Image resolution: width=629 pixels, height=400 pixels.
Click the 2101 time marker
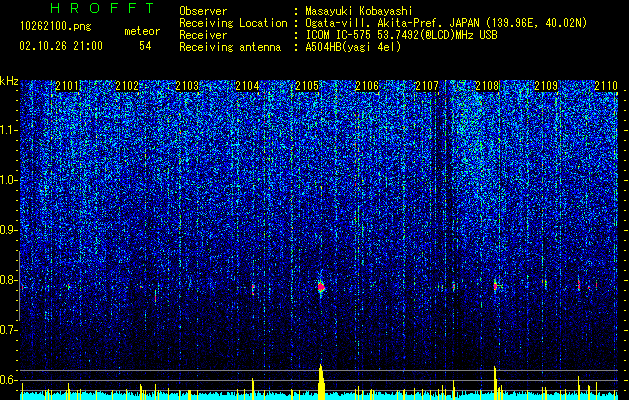[67, 86]
